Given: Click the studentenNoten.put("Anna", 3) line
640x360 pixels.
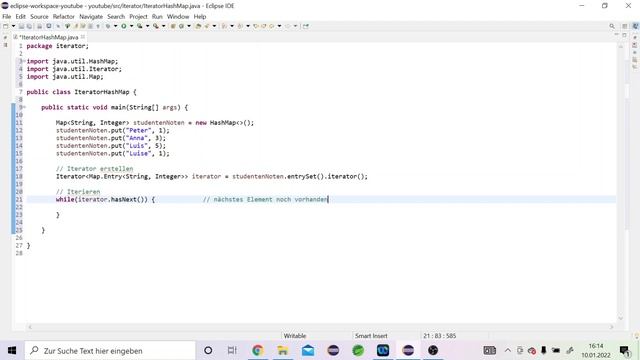Looking at the screenshot, I should click(111, 138).
